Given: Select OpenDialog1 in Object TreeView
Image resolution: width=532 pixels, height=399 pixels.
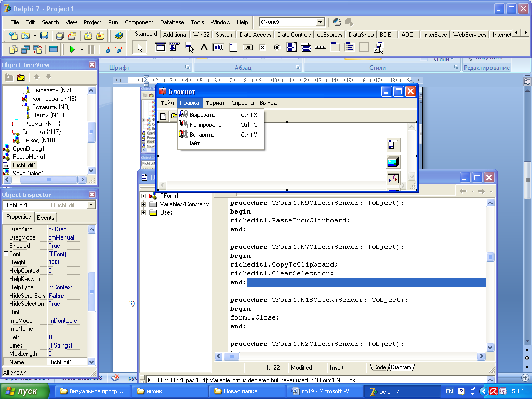Looking at the screenshot, I should pyautogui.click(x=29, y=149).
